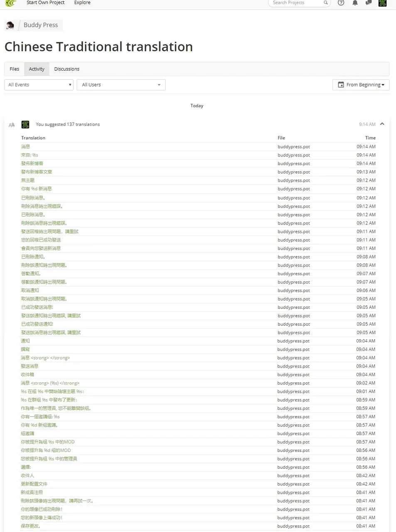The image size is (396, 532).
Task: Open the translation '你有一個邀請組: %s'
Action: (x=40, y=416)
